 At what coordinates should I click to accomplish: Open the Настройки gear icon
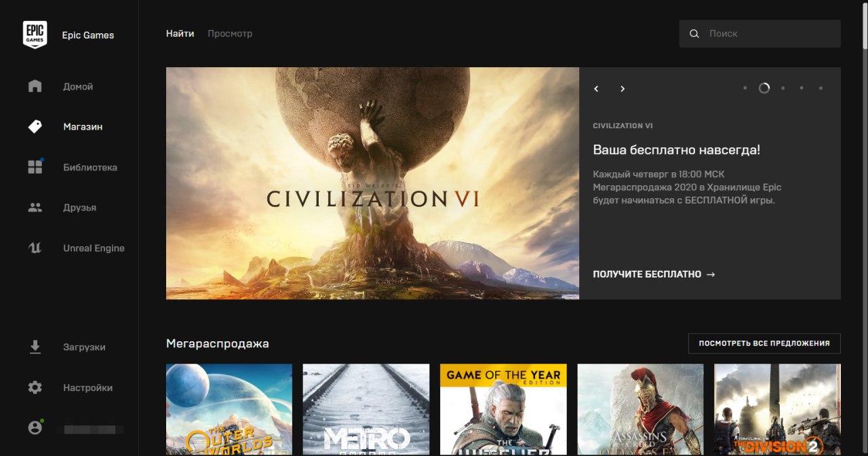tap(35, 387)
